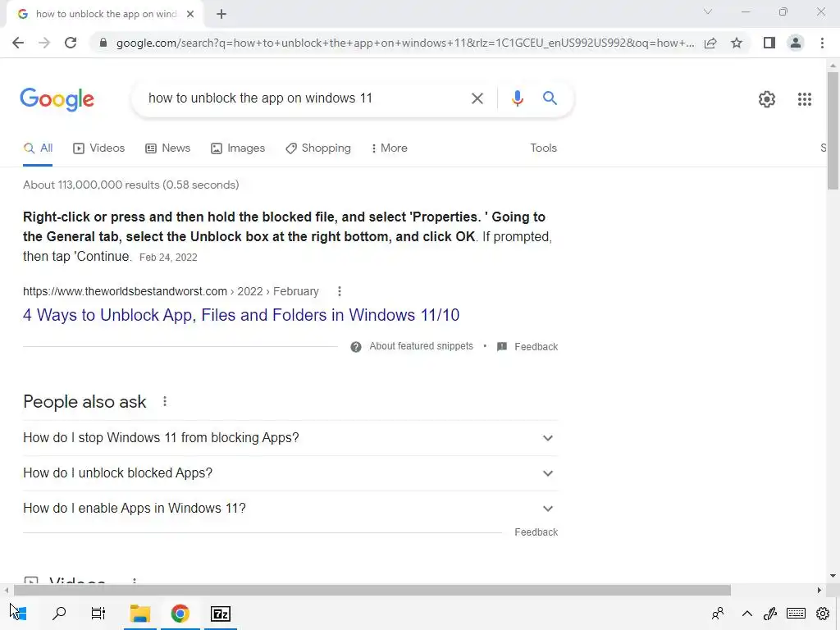
Task: Click the Google logo
Action: [57, 99]
